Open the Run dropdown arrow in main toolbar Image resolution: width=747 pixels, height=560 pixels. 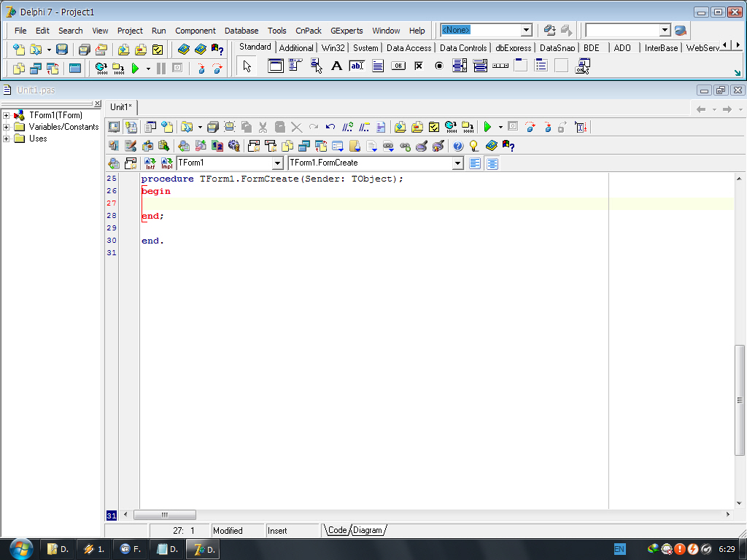(148, 69)
